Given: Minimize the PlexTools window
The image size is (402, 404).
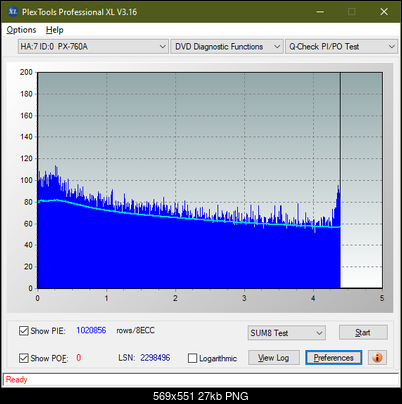Looking at the screenshot, I should tap(320, 12).
